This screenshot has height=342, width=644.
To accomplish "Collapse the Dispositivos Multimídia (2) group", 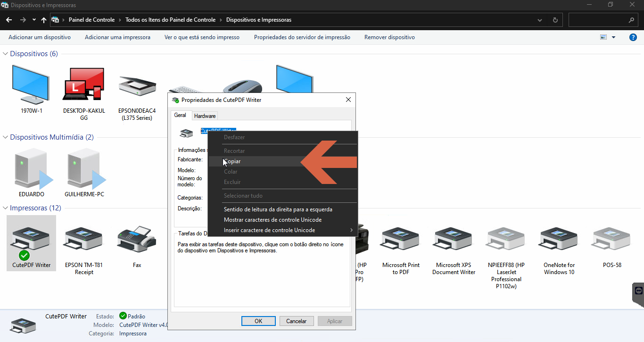I will tap(6, 137).
